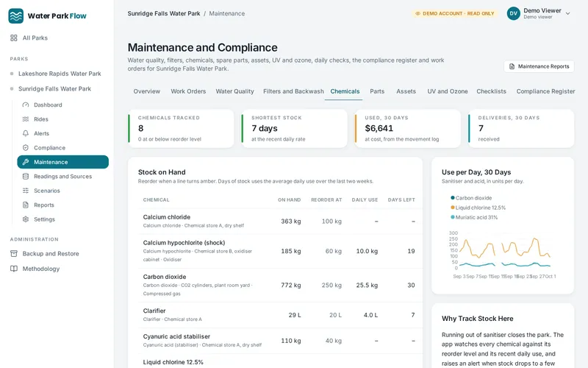588x368 pixels.
Task: Click the Methodology book icon
Action: click(14, 269)
